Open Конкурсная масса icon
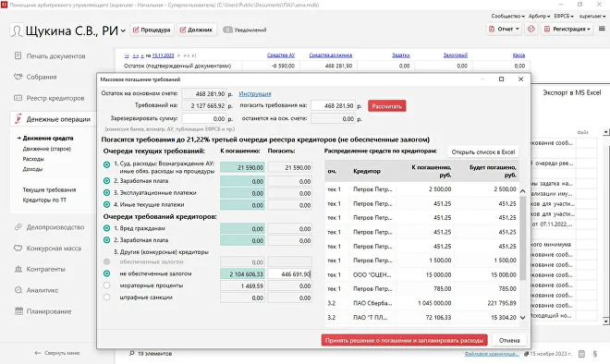Image resolution: width=610 pixels, height=364 pixels. pyautogui.click(x=18, y=248)
